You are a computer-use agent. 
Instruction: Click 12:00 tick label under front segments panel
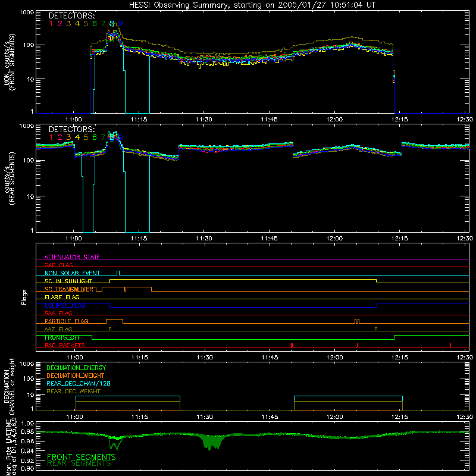[x=334, y=120]
